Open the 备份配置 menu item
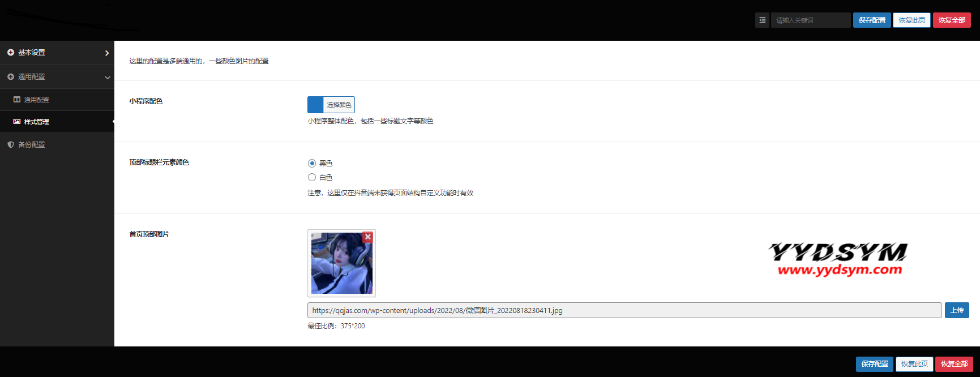This screenshot has width=980, height=377. [32, 145]
